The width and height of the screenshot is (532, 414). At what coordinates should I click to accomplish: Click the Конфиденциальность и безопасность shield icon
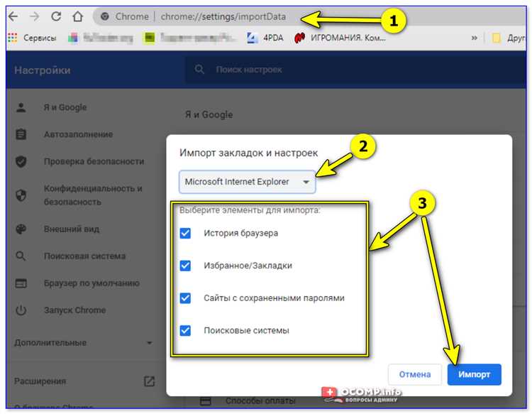pos(21,195)
